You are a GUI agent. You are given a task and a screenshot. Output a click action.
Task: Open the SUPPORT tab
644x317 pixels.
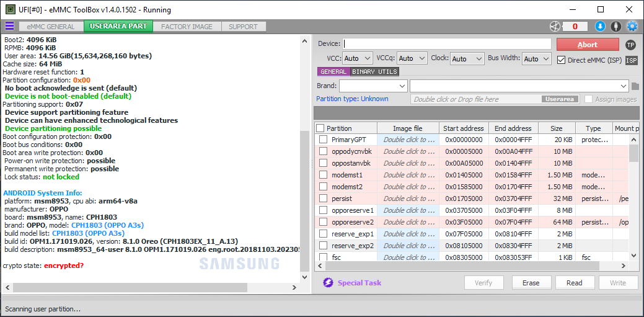[x=243, y=26]
